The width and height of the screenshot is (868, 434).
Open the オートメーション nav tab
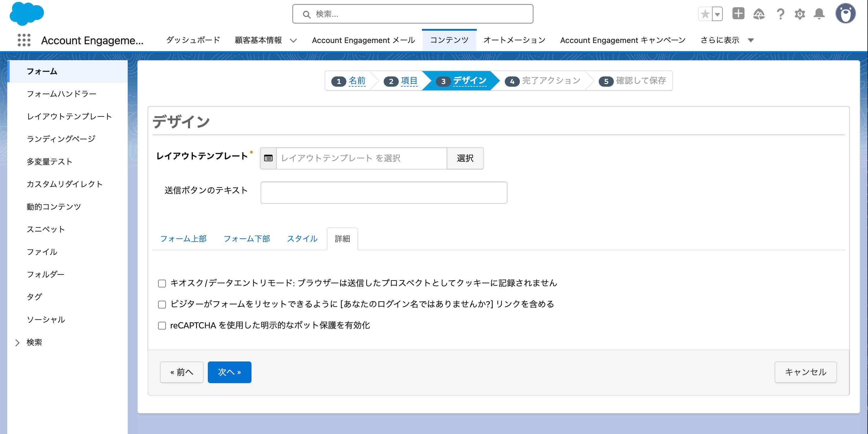(514, 40)
